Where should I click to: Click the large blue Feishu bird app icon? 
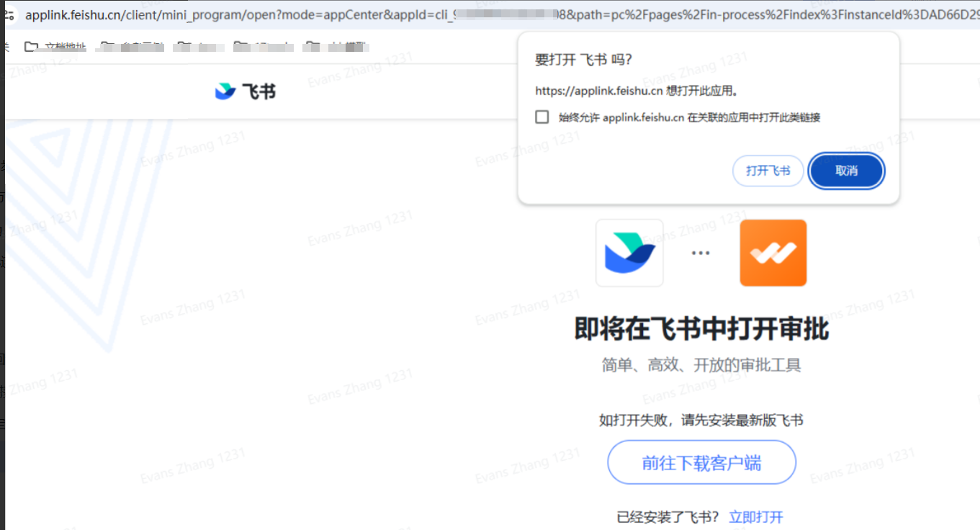click(x=629, y=253)
